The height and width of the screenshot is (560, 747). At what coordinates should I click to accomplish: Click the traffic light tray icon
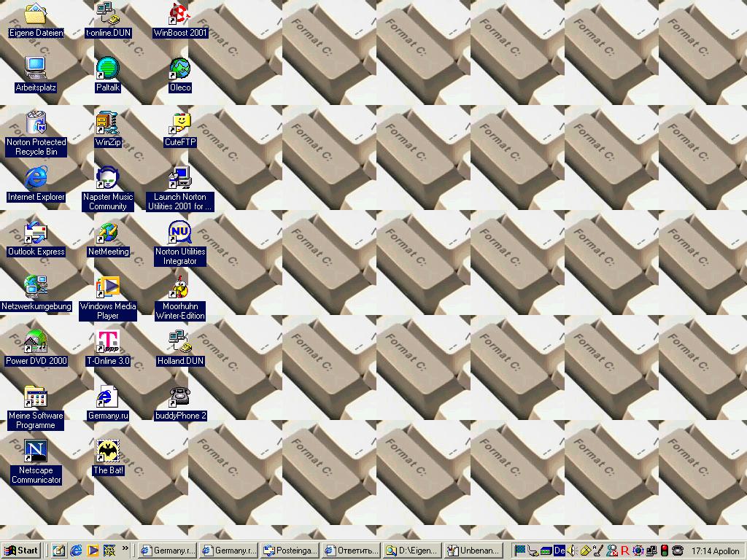click(664, 551)
